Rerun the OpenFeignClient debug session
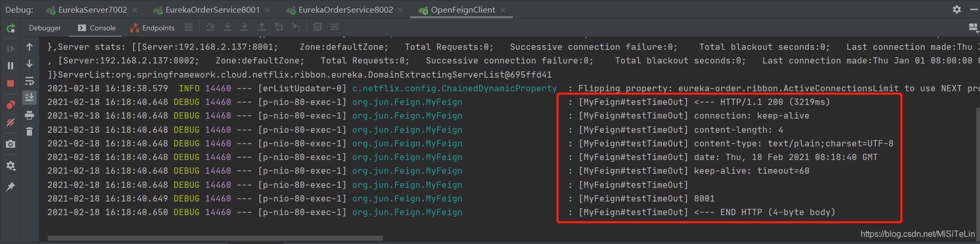Screen dimensions: 980x244 pos(11,28)
